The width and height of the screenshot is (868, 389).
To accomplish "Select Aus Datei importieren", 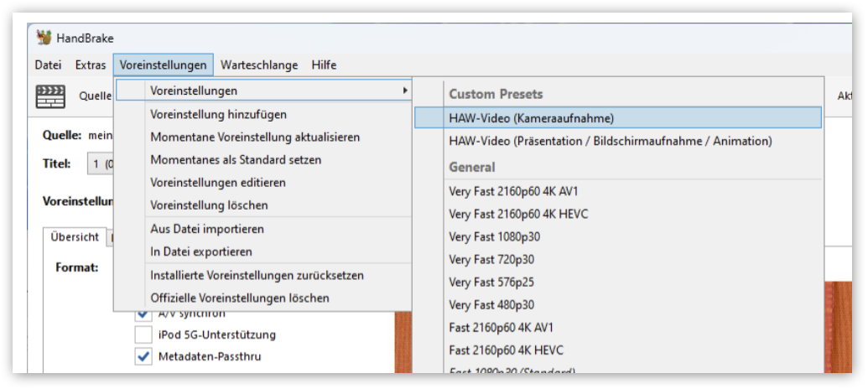I will [x=207, y=229].
